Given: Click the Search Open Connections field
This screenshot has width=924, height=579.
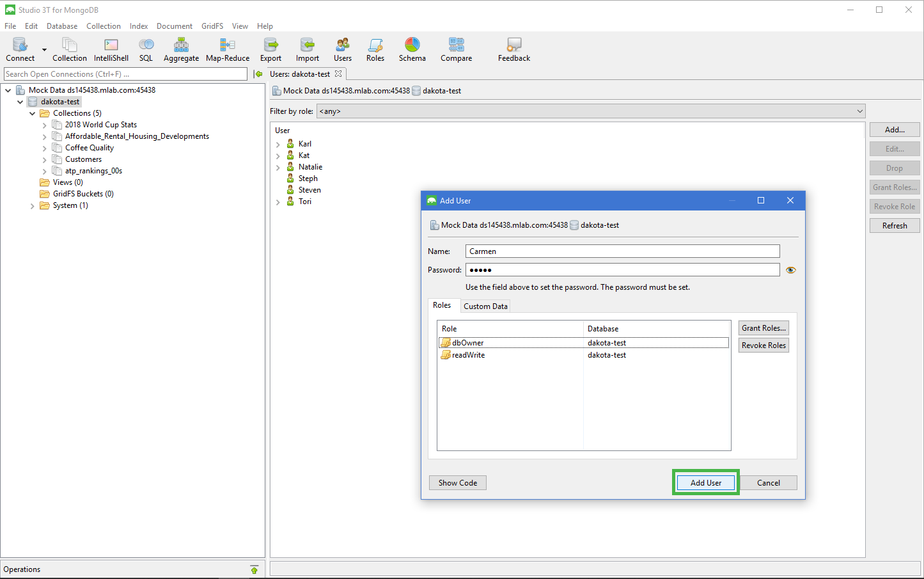Looking at the screenshot, I should click(125, 74).
